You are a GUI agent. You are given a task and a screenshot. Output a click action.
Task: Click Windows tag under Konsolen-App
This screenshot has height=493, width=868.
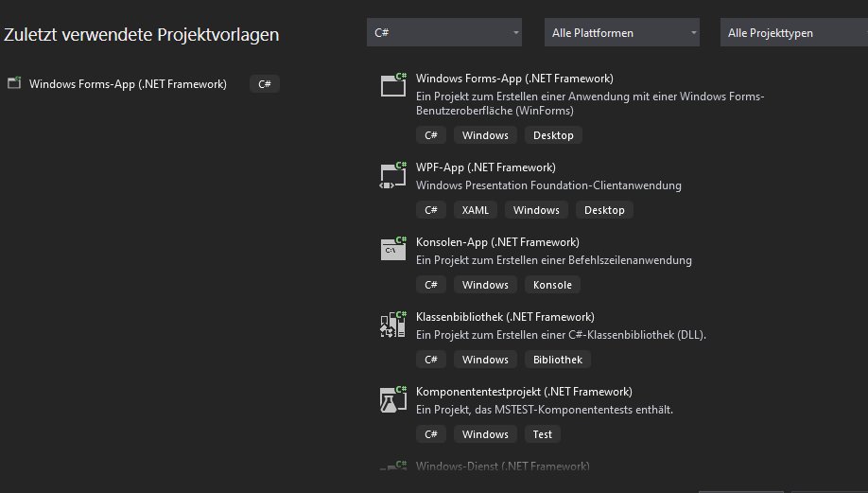pyautogui.click(x=485, y=285)
